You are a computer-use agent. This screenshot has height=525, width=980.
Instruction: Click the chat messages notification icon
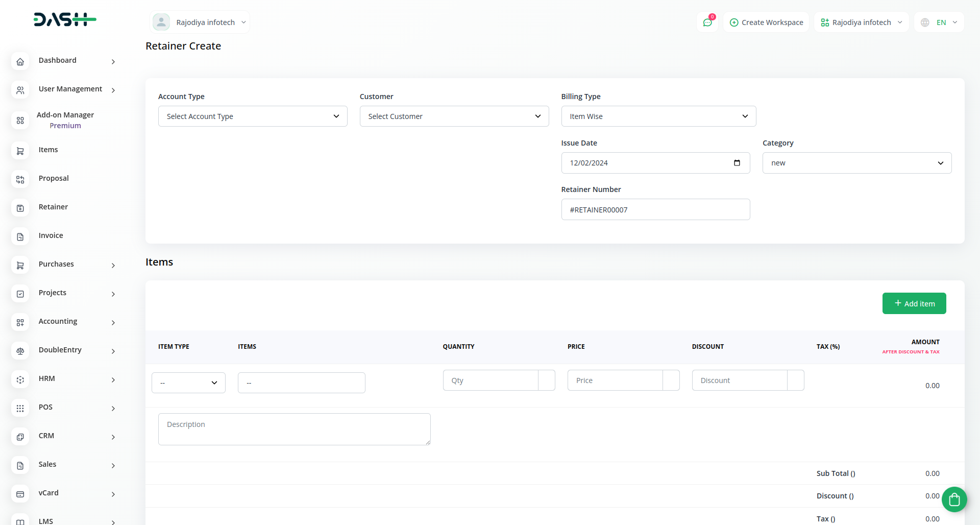[707, 22]
